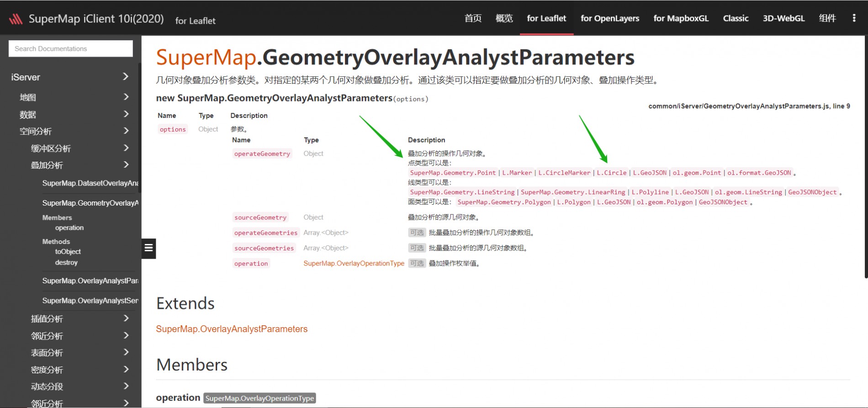Expand the 缓冲区分析 chevron
This screenshot has height=408, width=868.
coord(126,148)
